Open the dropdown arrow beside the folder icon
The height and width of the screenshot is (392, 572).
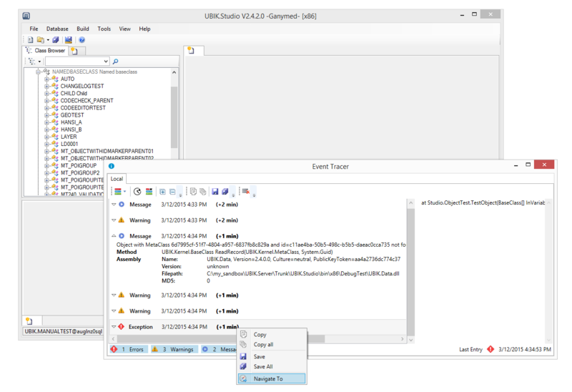pos(48,40)
